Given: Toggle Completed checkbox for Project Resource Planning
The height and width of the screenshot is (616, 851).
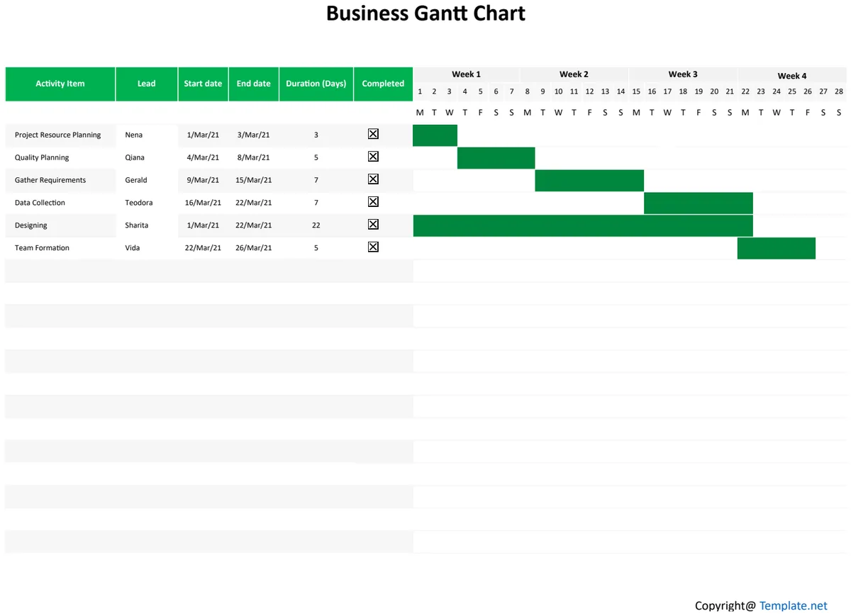Looking at the screenshot, I should pyautogui.click(x=373, y=134).
